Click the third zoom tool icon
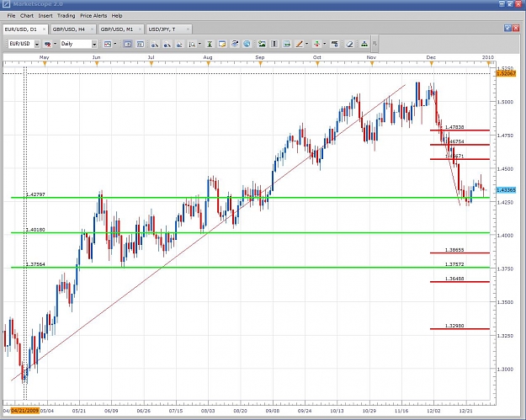The height and width of the screenshot is (420, 526). tap(179, 44)
